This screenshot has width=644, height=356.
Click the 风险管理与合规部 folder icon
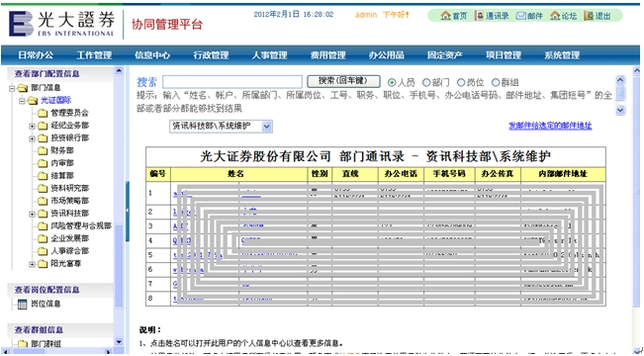[43, 226]
